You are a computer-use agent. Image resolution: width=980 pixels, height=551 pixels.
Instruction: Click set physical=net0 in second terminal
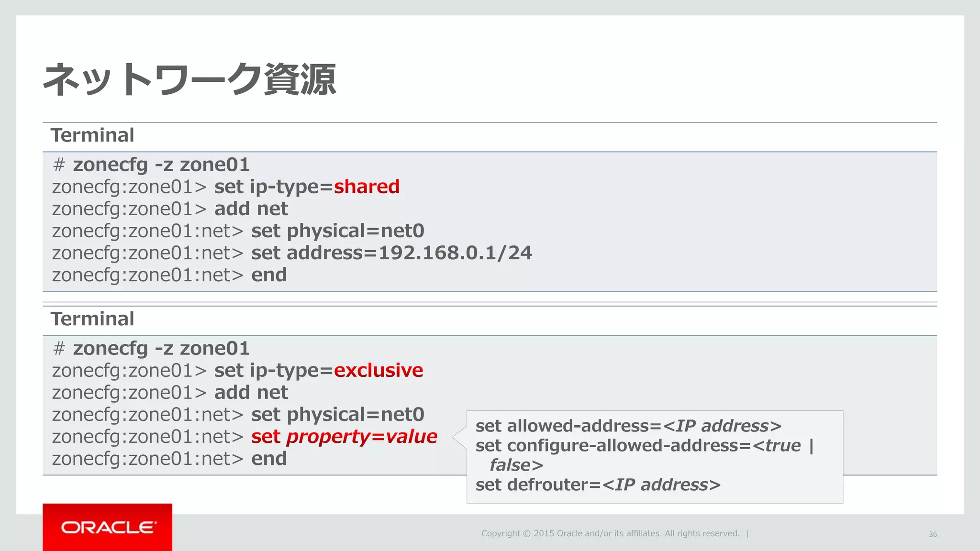338,415
